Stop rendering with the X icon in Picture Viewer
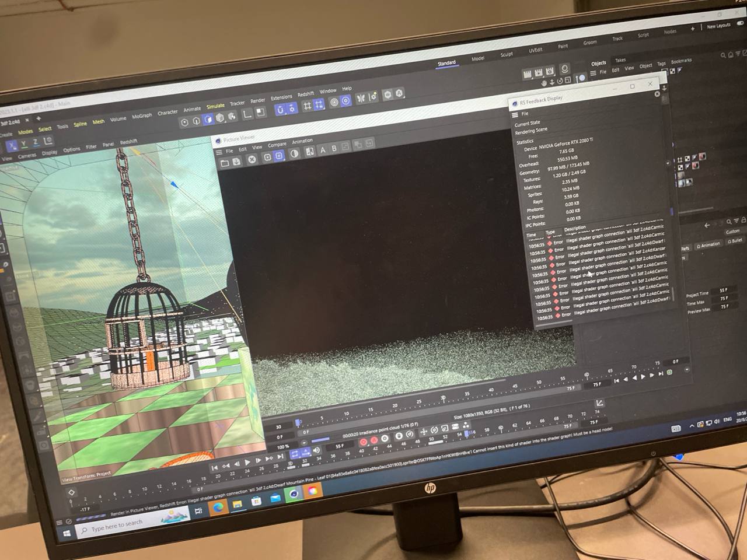The image size is (747, 560). click(x=252, y=159)
